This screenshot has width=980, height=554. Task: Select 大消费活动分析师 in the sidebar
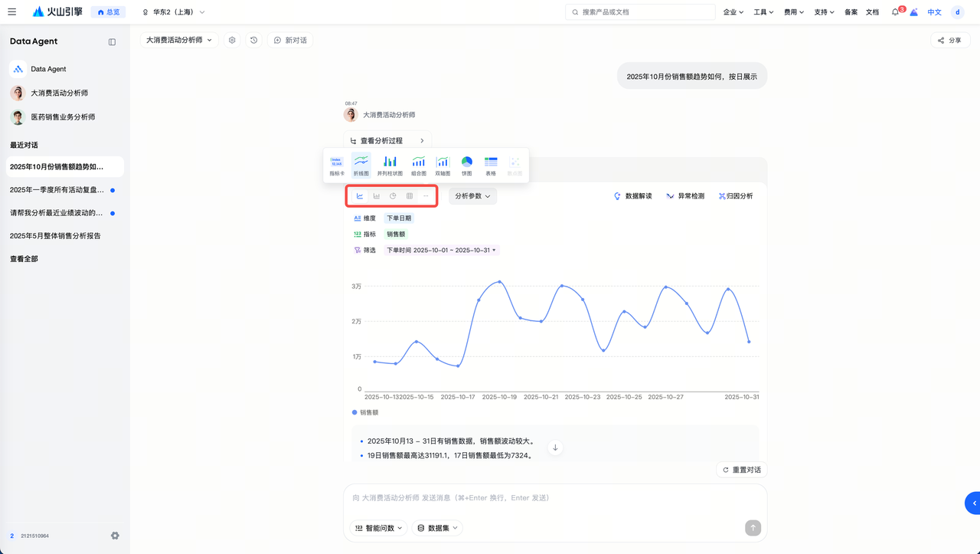coord(65,93)
